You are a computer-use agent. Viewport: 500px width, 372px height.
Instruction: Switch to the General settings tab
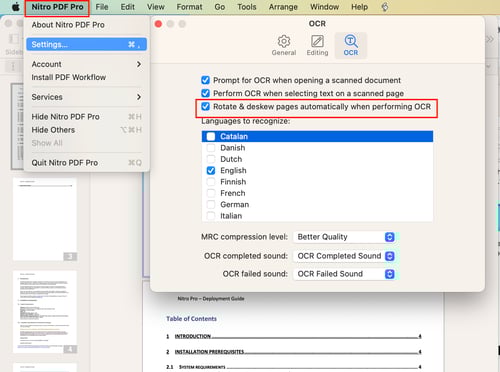284,45
